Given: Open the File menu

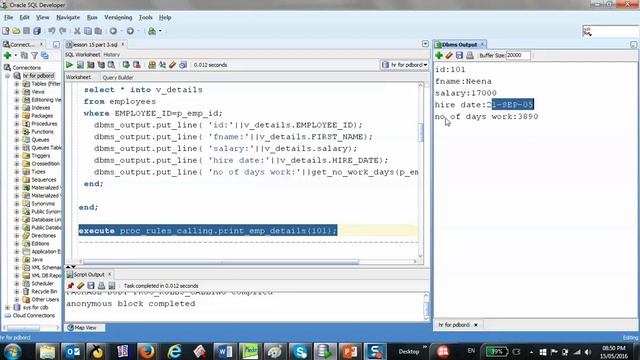Looking at the screenshot, I should pos(9,18).
